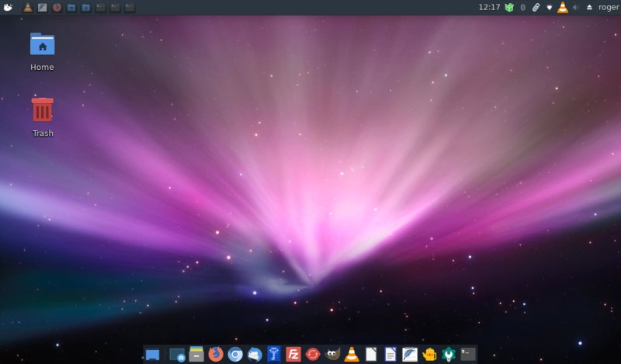Switch to VLC window in top taskbar

coord(28,7)
